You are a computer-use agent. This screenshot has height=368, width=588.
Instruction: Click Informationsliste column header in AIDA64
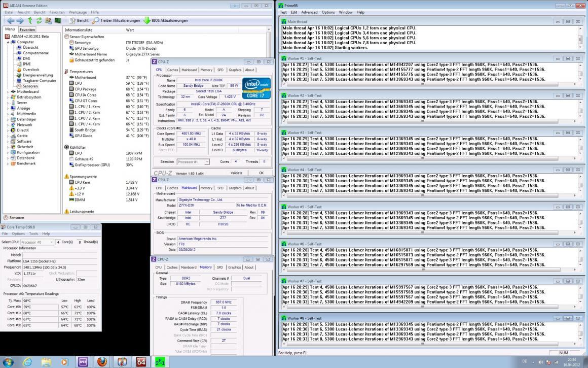[x=79, y=30]
